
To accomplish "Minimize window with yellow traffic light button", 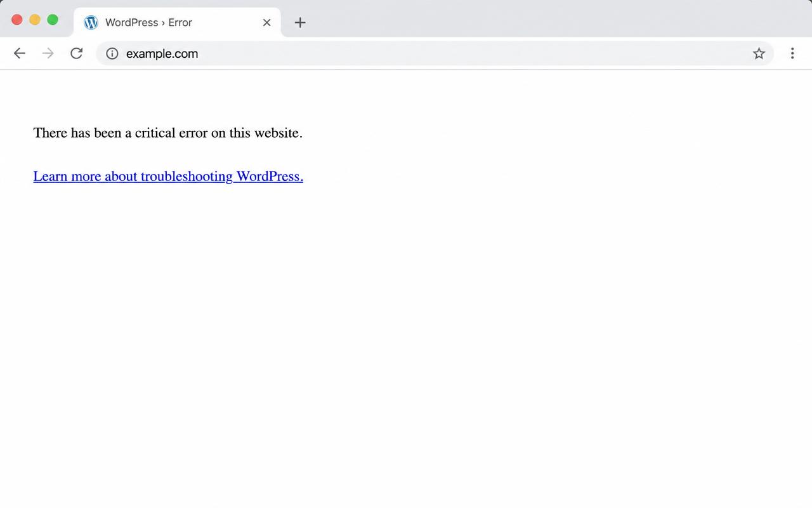I will point(35,20).
